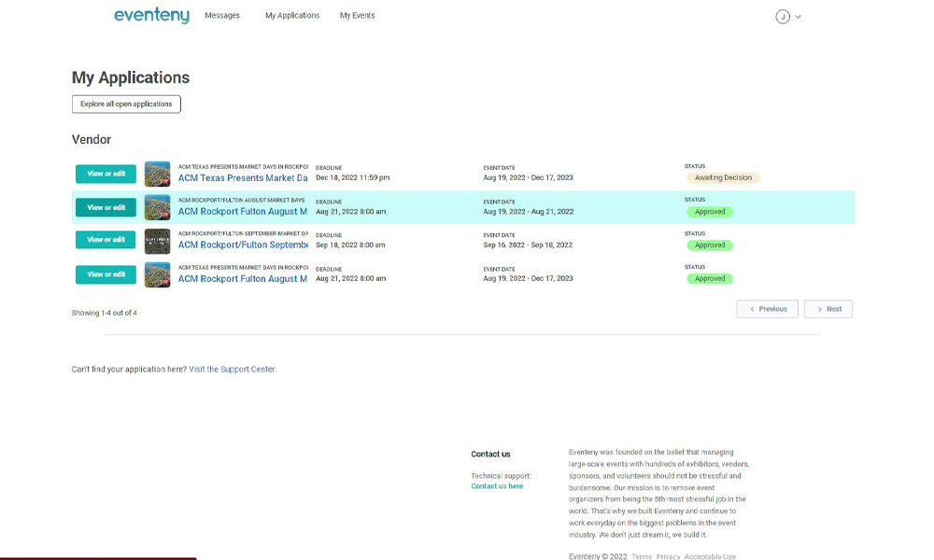
Task: Click the Awaiting Decision status badge
Action: coord(723,178)
